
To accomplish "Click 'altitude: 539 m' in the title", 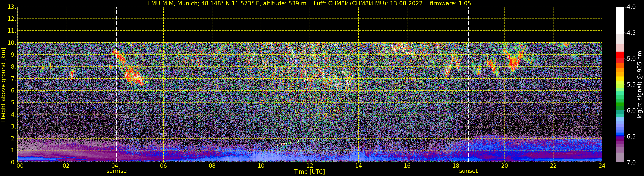I will 285,3.
